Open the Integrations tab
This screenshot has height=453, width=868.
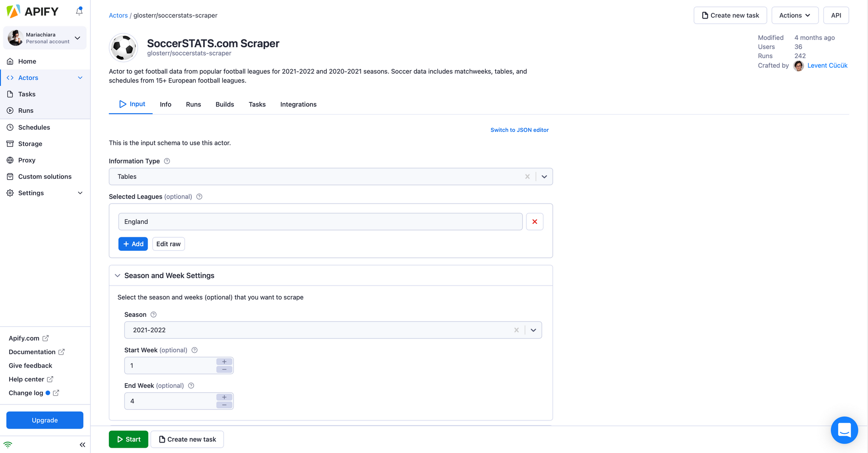(298, 104)
